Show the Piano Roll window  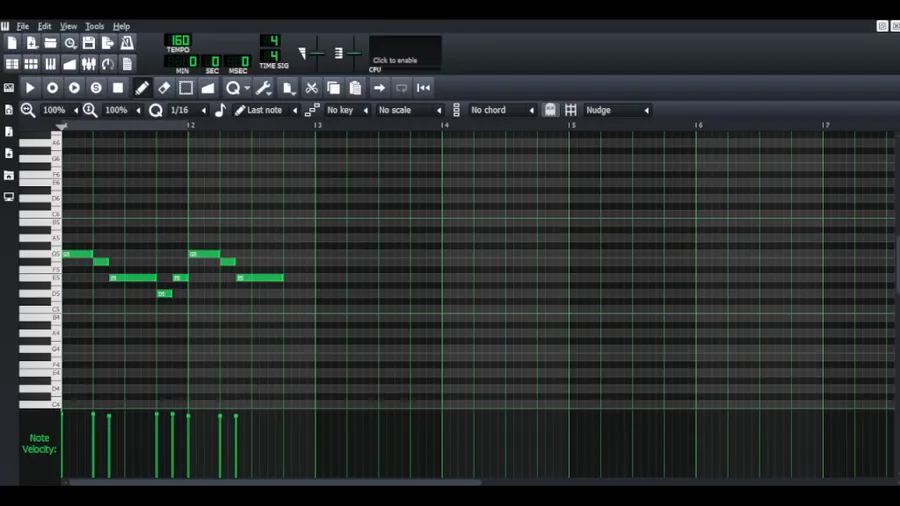coord(51,64)
